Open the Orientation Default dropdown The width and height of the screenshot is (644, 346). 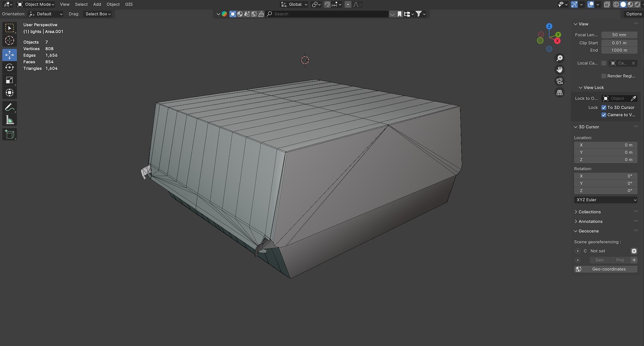click(46, 14)
